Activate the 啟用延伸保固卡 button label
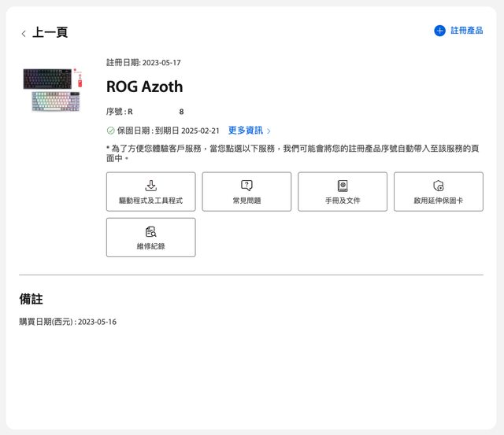Screen dimensions: 504x435 point(439,201)
